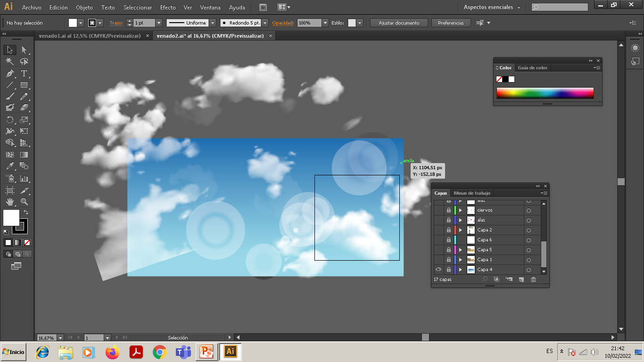The height and width of the screenshot is (362, 644).
Task: Click the Change Screen Mode icon
Action: 17,266
